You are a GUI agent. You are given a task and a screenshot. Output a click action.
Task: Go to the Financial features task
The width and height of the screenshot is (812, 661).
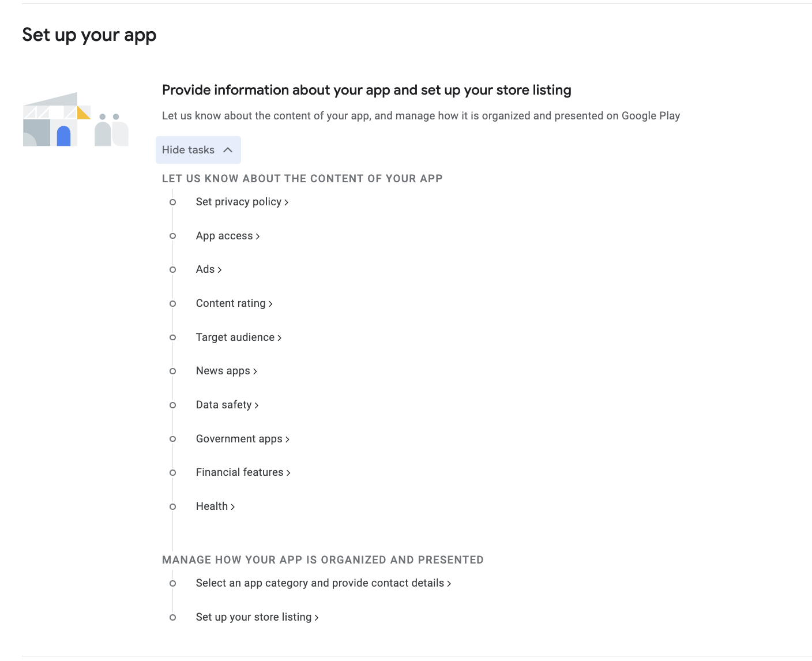click(240, 472)
